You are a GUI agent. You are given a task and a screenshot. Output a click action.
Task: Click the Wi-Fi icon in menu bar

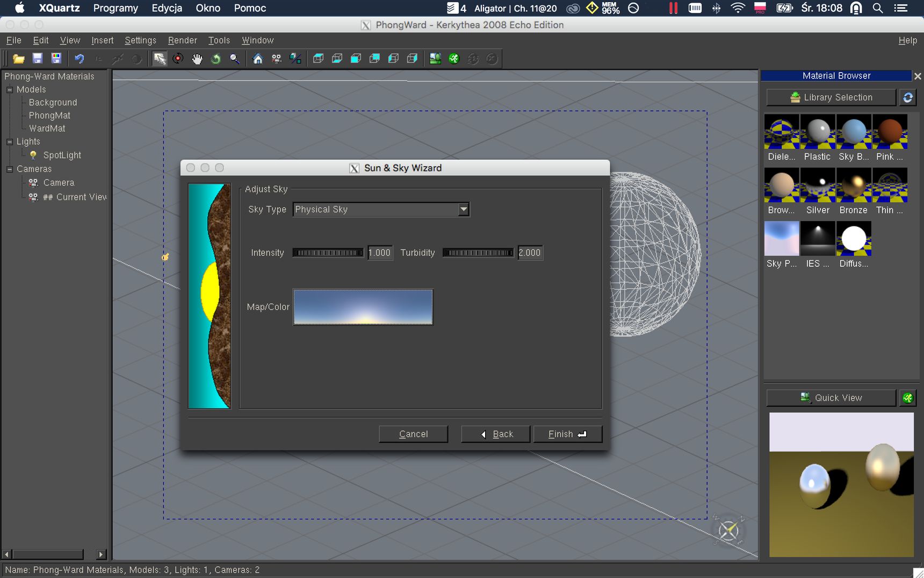(738, 8)
